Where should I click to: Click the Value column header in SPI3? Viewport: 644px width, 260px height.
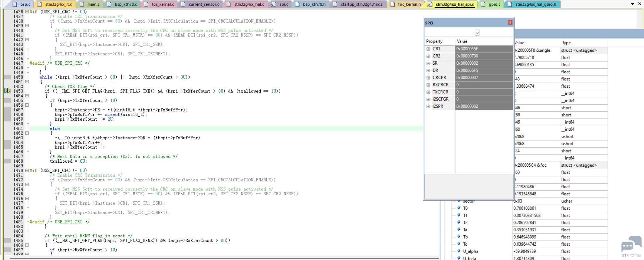484,41
